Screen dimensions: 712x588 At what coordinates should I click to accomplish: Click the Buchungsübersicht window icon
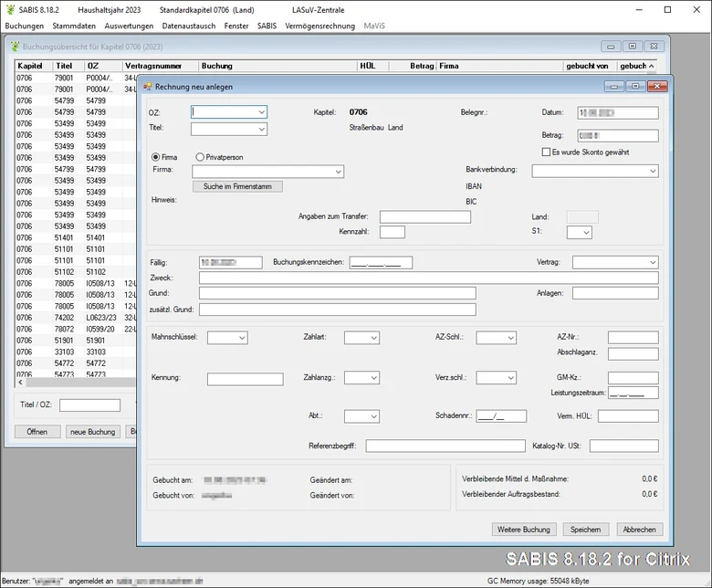[x=15, y=47]
